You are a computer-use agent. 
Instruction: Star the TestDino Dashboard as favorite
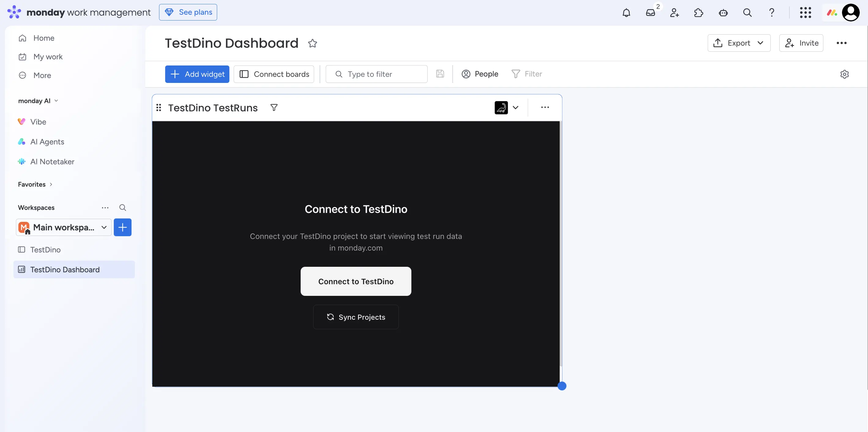[312, 43]
